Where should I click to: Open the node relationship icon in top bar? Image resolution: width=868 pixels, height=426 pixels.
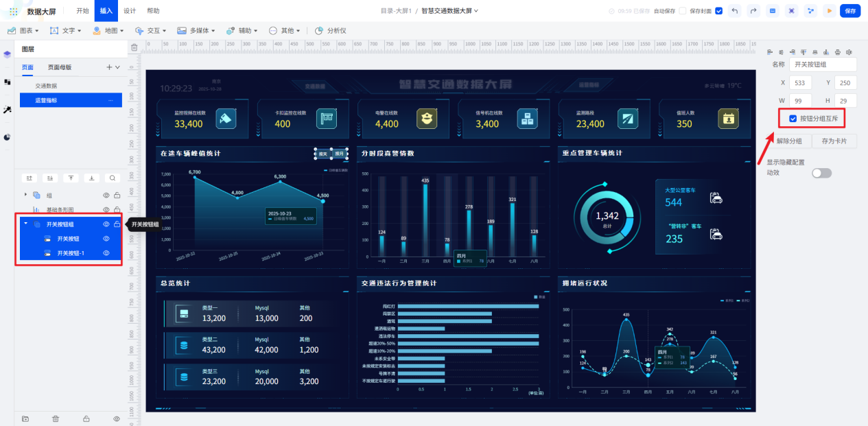811,11
